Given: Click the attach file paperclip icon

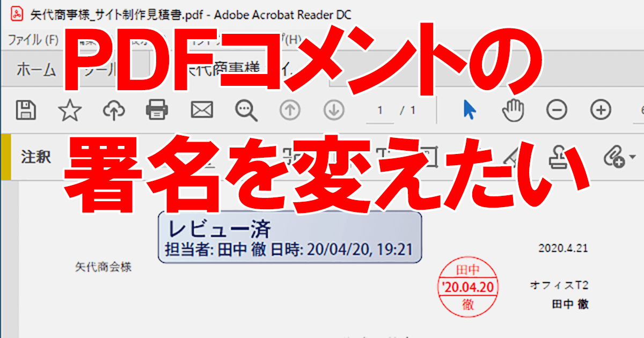Looking at the screenshot, I should [613, 157].
